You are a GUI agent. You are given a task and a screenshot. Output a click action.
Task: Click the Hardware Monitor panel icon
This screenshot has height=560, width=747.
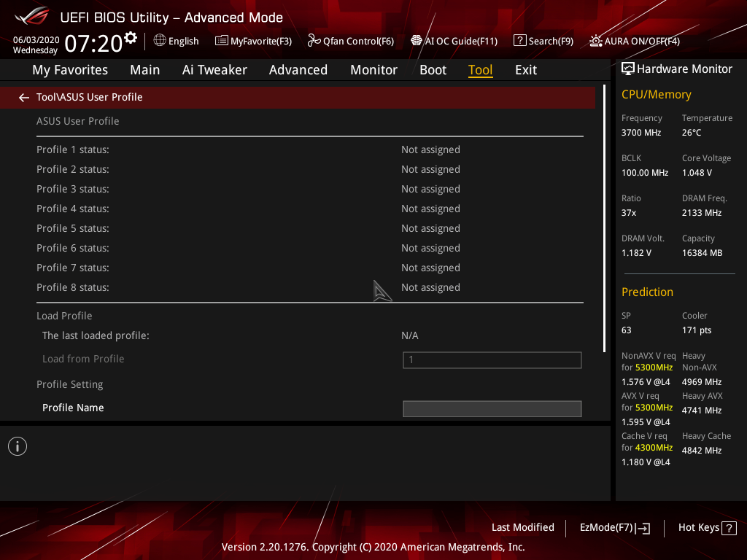tap(628, 68)
